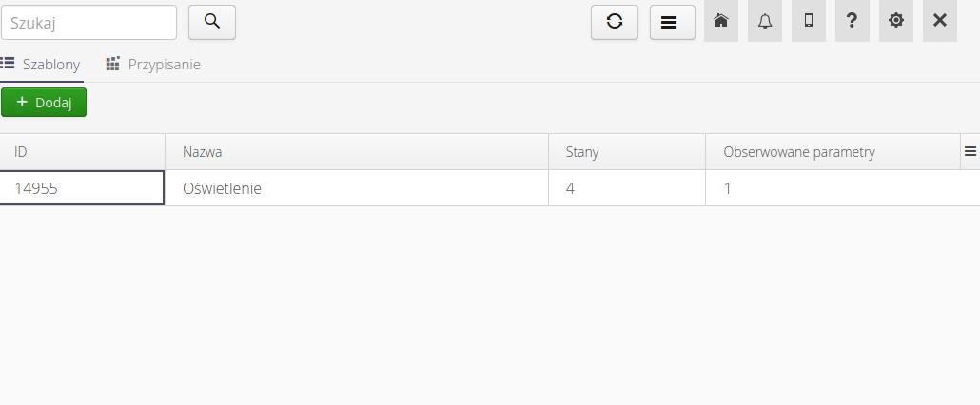Sort by the Nazwa column header
The height and width of the screenshot is (405, 980).
pyautogui.click(x=357, y=152)
